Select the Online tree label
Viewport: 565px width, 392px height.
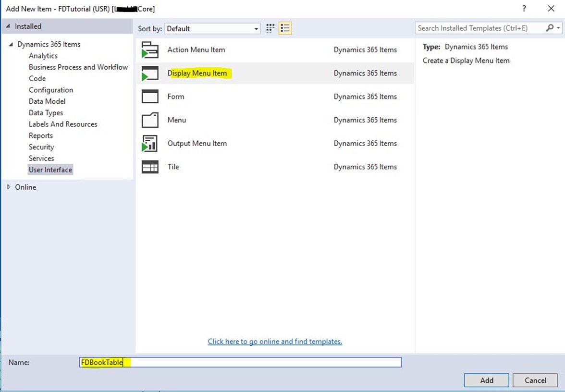[x=25, y=187]
